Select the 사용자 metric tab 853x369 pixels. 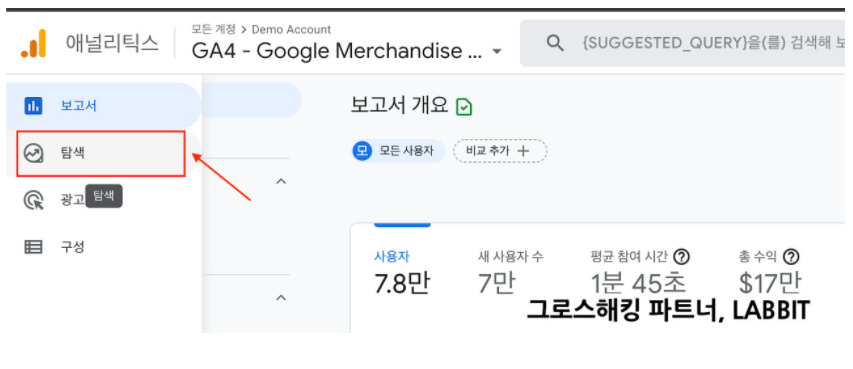402,272
